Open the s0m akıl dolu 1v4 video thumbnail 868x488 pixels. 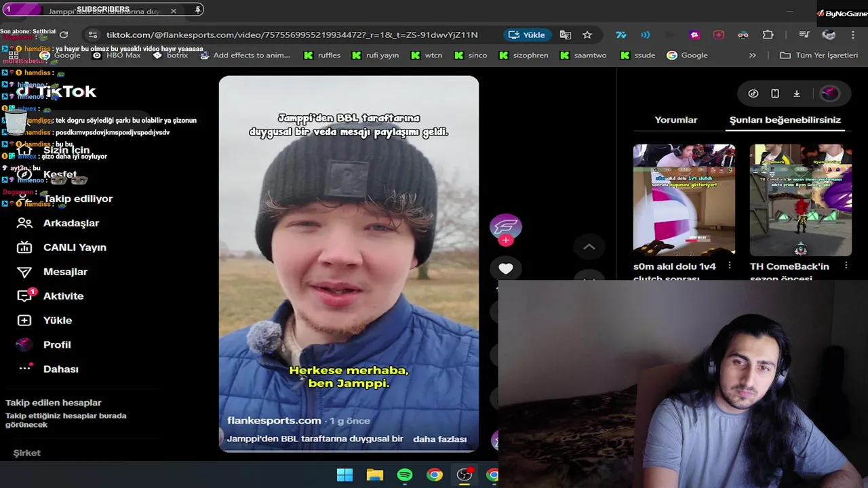pos(684,200)
